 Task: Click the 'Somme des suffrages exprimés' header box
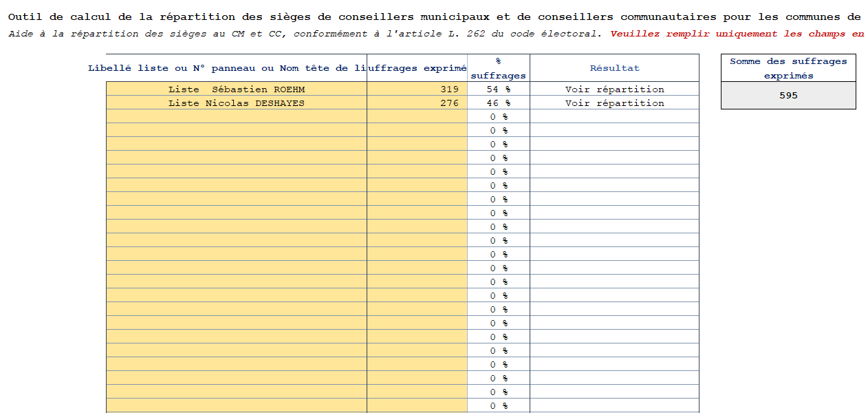click(788, 68)
